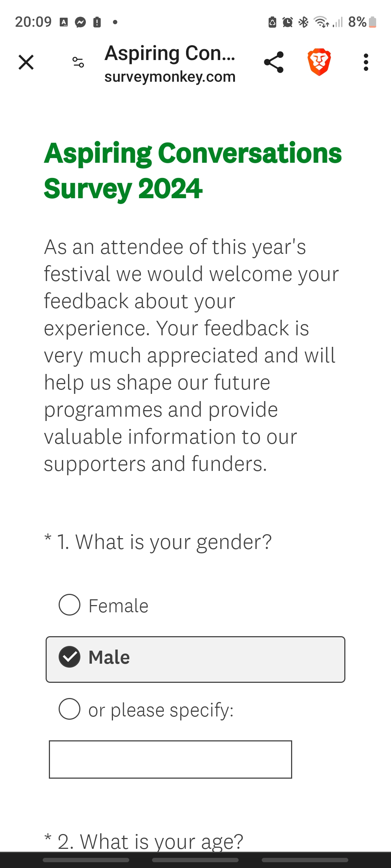Viewport: 391px width, 868px height.
Task: Focus the gender specify text field
Action: click(170, 759)
